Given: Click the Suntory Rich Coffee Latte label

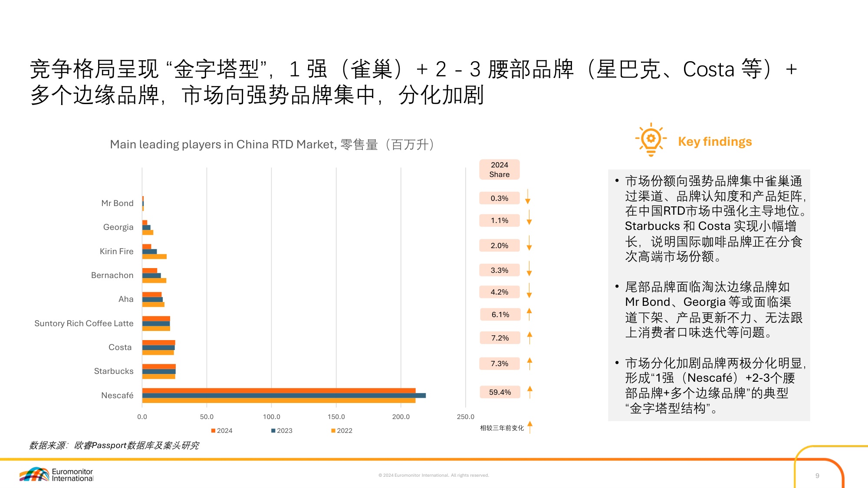Looking at the screenshot, I should point(84,323).
